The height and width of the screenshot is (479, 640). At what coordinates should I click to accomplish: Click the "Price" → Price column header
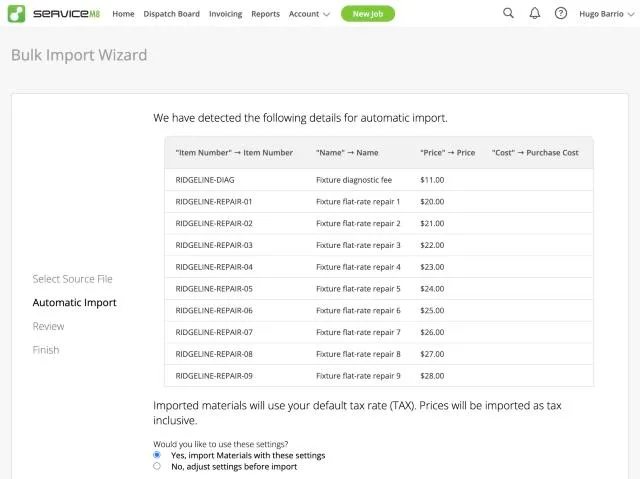[447, 153]
